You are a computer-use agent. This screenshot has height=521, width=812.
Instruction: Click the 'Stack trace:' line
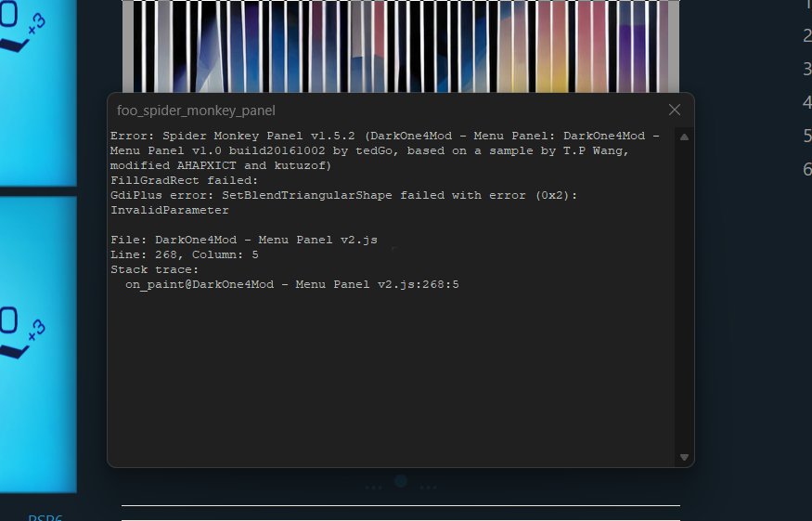pyautogui.click(x=154, y=269)
